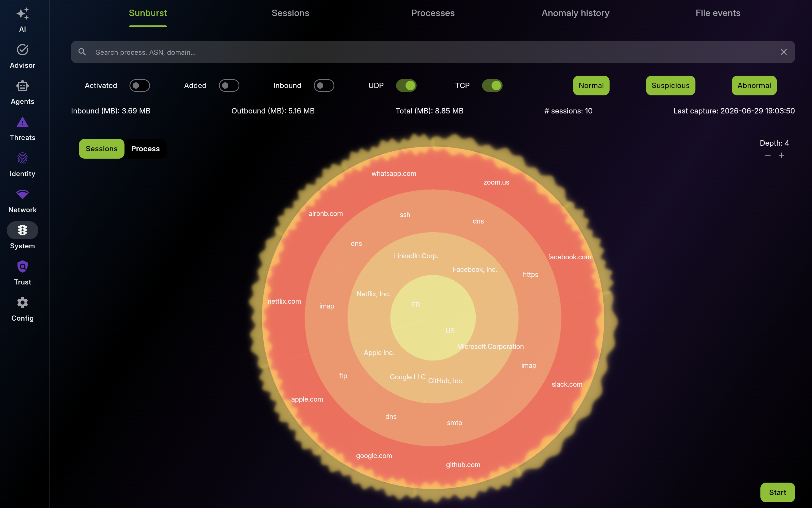
Task: Click the Start capture button
Action: [x=777, y=492]
